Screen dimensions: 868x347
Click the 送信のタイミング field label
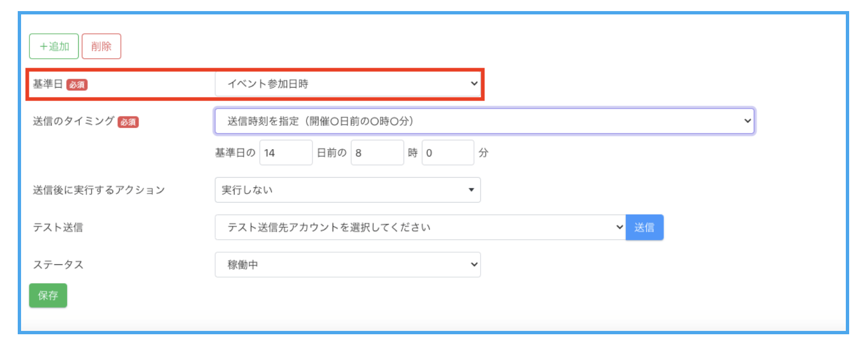73,121
